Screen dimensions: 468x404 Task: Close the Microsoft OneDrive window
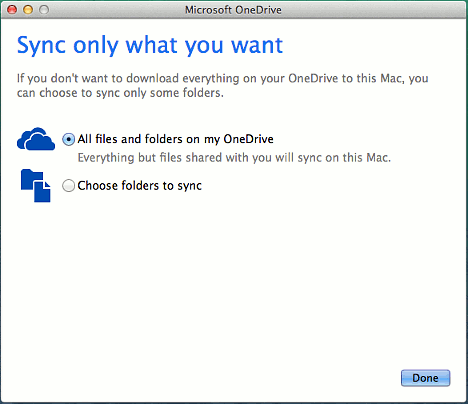[12, 10]
